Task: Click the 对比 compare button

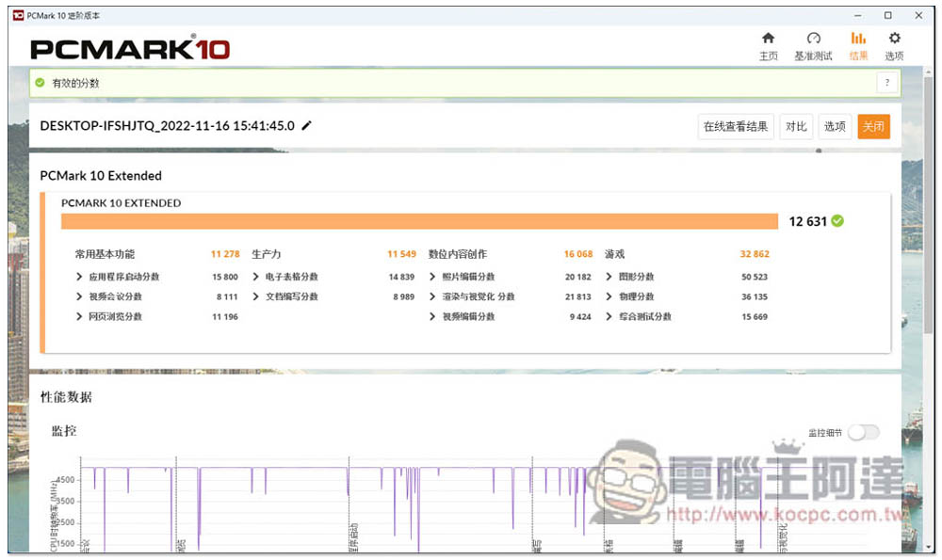Action: [x=796, y=127]
